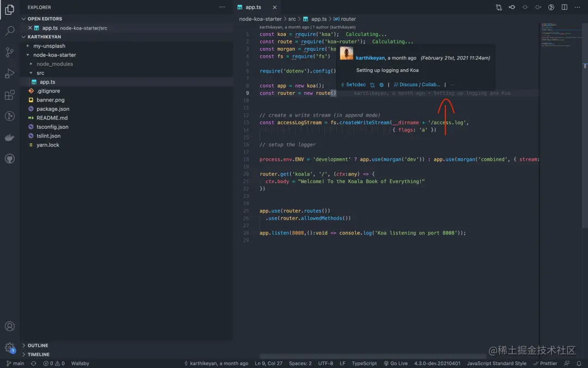The height and width of the screenshot is (368, 588).
Task: Open the Extensions view icon
Action: [x=10, y=95]
